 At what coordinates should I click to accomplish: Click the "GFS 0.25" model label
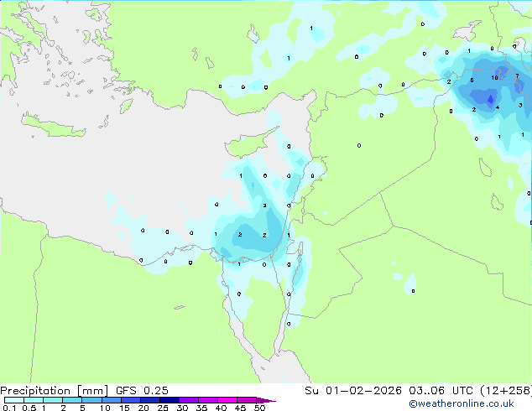pyautogui.click(x=142, y=391)
